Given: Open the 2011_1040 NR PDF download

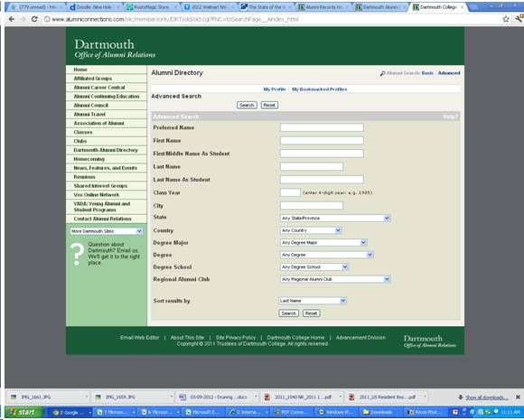Looking at the screenshot, I should (x=302, y=397).
